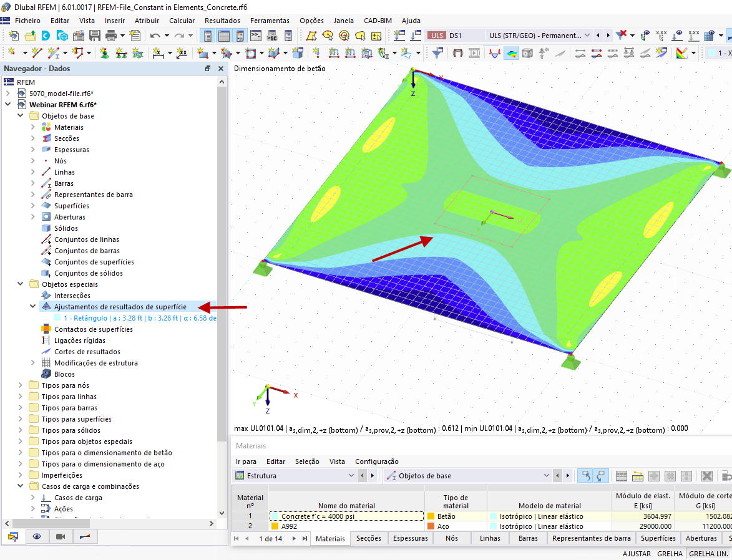
Task: Expand the 5070_model-file.rf6 tree node
Action: (8, 94)
